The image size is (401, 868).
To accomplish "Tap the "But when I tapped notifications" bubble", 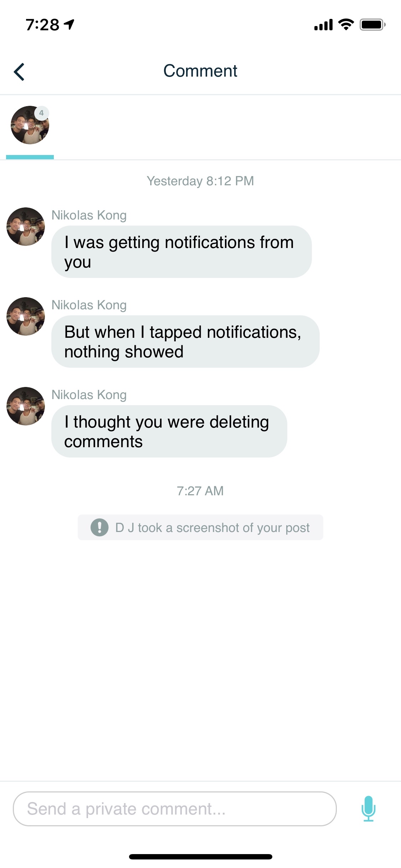I will click(185, 342).
